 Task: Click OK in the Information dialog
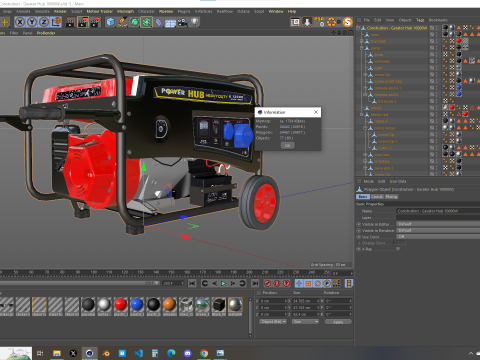[287, 145]
